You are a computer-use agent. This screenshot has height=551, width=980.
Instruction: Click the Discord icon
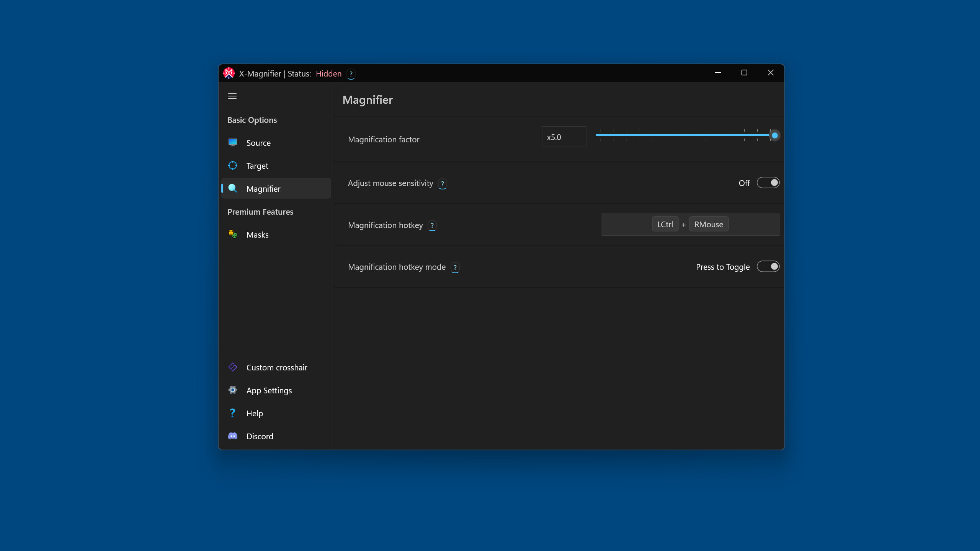tap(233, 436)
